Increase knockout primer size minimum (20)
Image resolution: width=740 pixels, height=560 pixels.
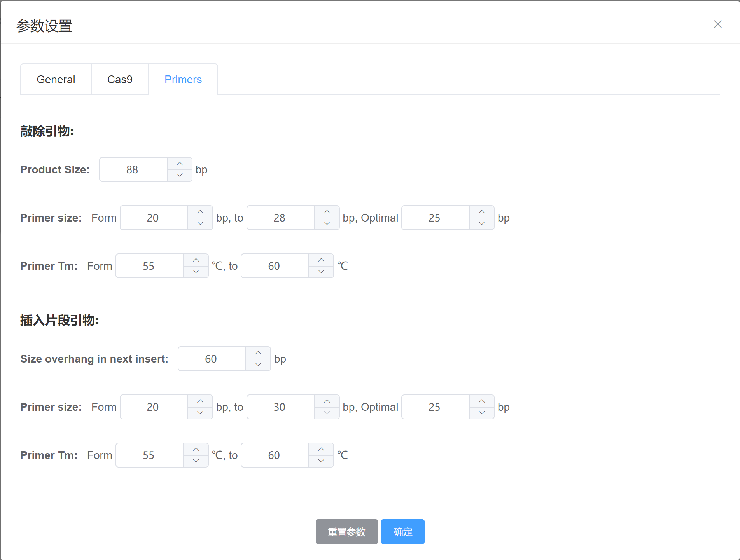coord(200,212)
